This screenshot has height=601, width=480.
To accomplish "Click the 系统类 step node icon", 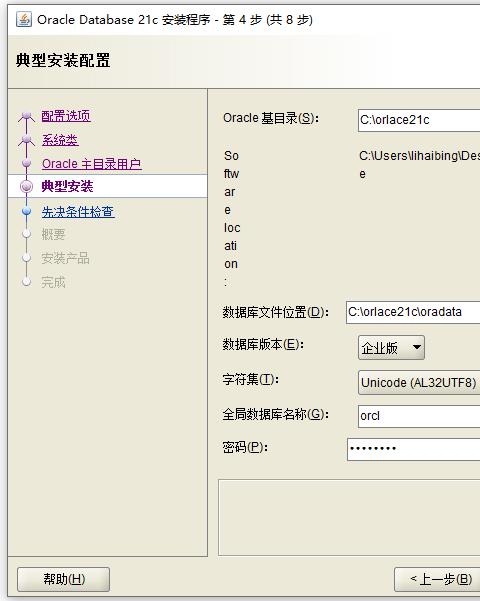I will pos(26,140).
